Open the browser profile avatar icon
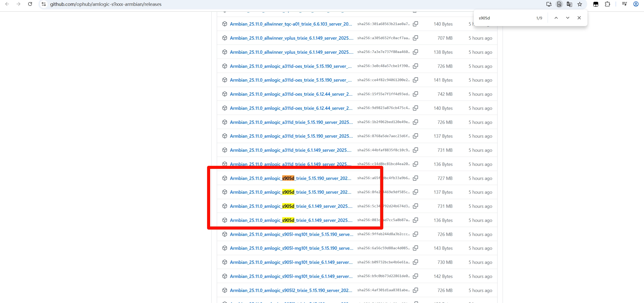This screenshot has width=644, height=303. 636,4
